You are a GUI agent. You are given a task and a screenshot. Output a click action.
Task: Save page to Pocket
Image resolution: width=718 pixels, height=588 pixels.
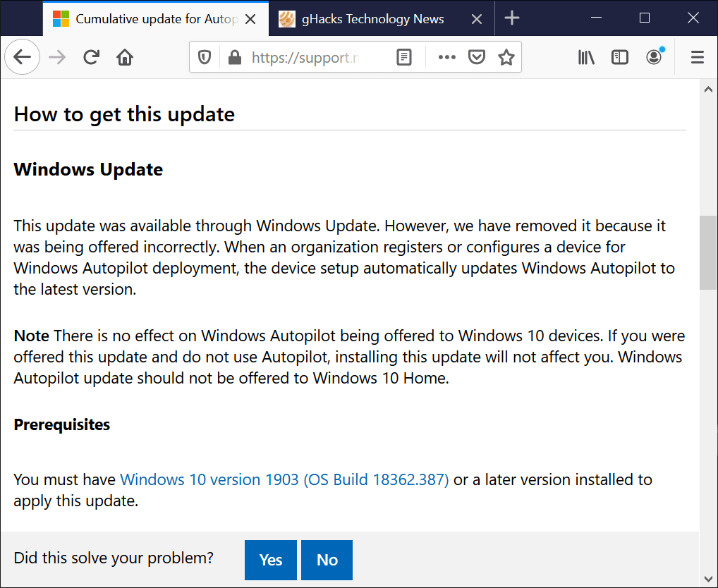476,57
